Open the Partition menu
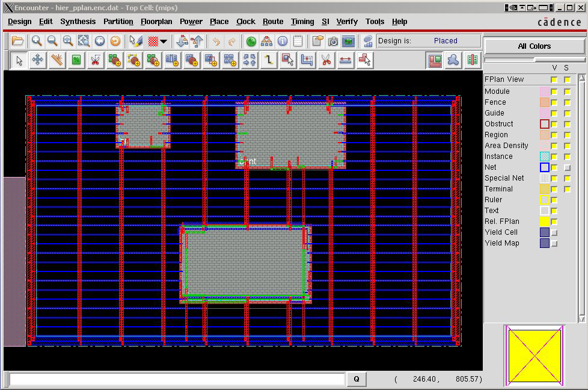Image resolution: width=588 pixels, height=390 pixels. point(118,22)
